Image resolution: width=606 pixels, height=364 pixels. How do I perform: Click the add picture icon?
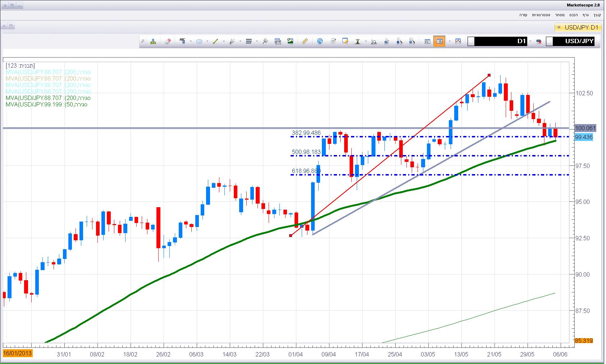[x=290, y=41]
